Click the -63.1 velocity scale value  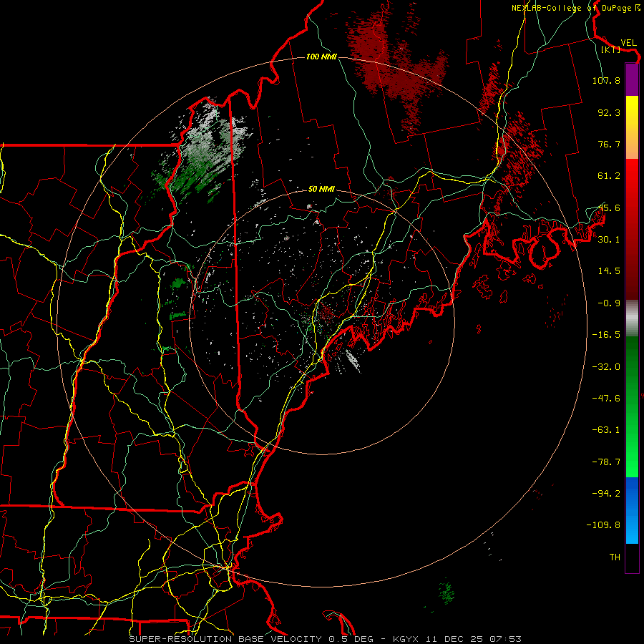[x=606, y=430]
